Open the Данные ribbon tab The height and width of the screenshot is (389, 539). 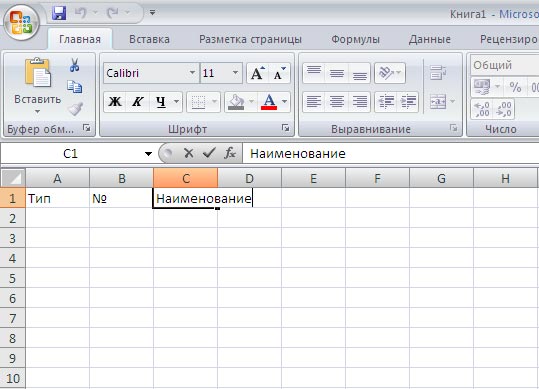coord(430,39)
